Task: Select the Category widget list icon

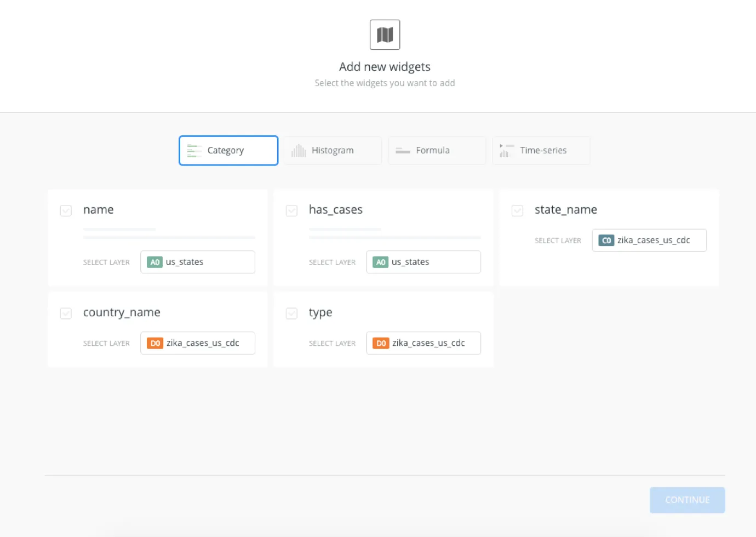Action: coord(193,150)
